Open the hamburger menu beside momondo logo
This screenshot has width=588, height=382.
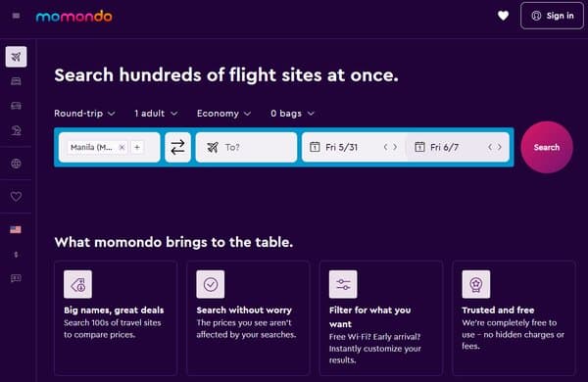16,16
